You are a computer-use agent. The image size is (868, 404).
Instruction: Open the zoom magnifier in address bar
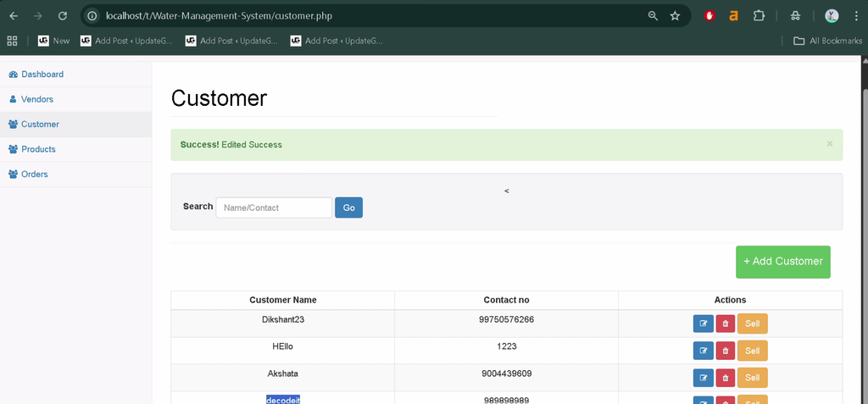point(654,16)
